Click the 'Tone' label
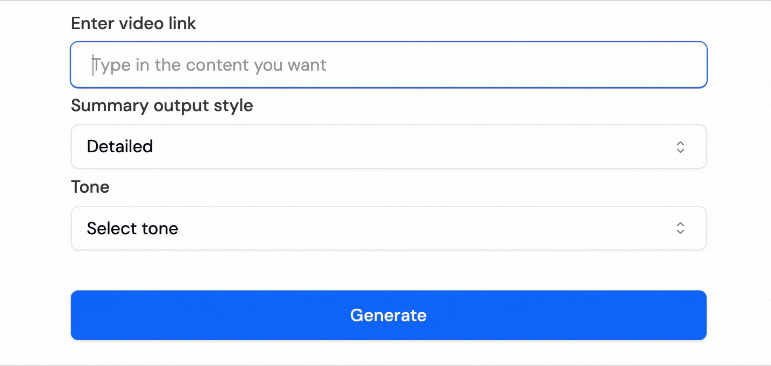 coord(90,187)
